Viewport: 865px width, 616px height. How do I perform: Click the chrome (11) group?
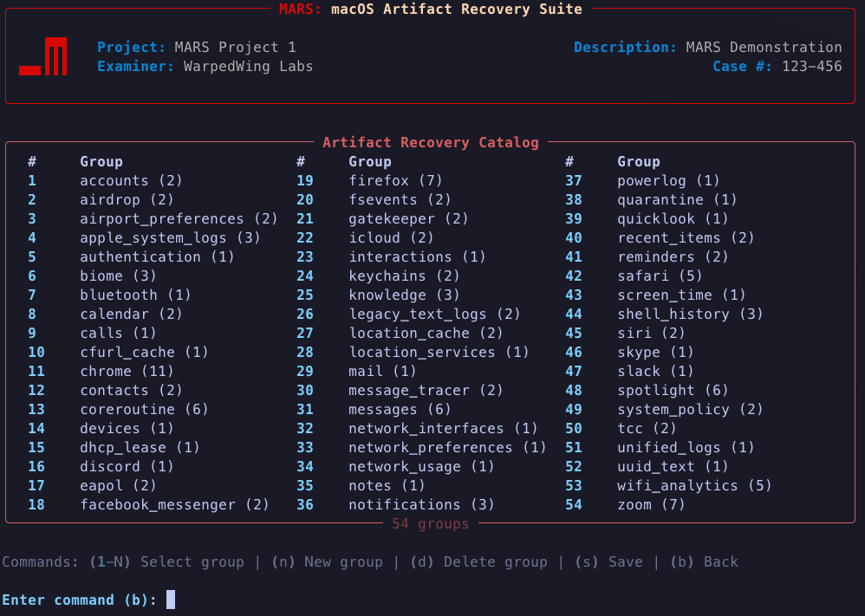click(x=127, y=371)
